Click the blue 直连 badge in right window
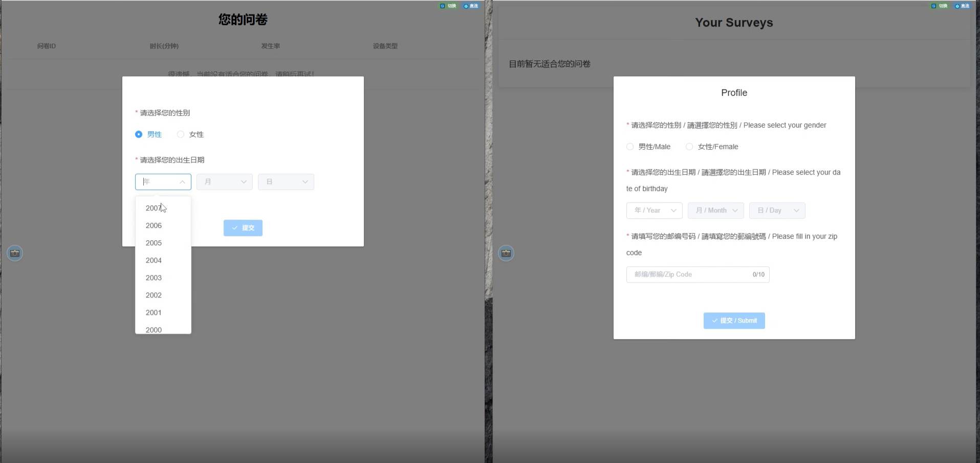This screenshot has width=980, height=463. click(962, 6)
